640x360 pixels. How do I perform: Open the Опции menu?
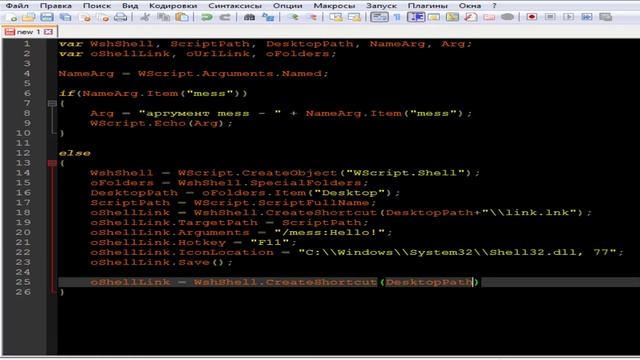pyautogui.click(x=288, y=5)
